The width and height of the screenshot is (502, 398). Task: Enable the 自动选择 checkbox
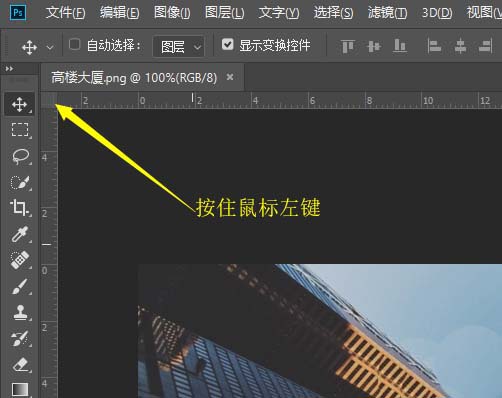point(74,44)
